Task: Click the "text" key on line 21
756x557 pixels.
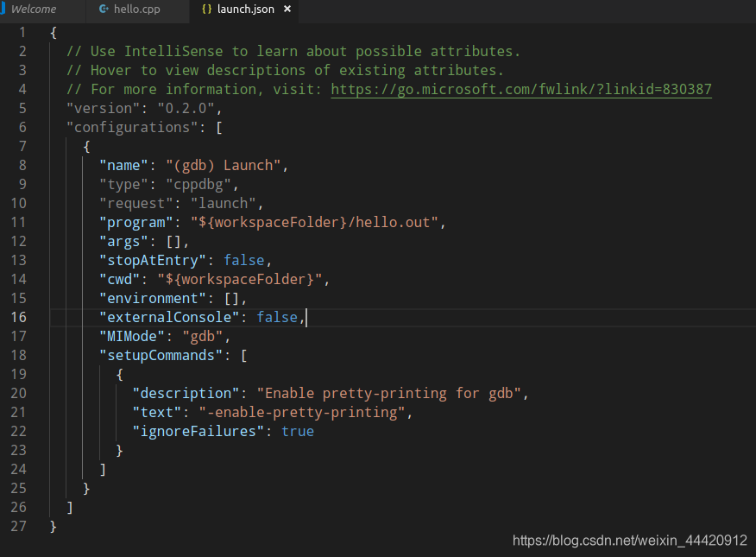Action: click(157, 412)
